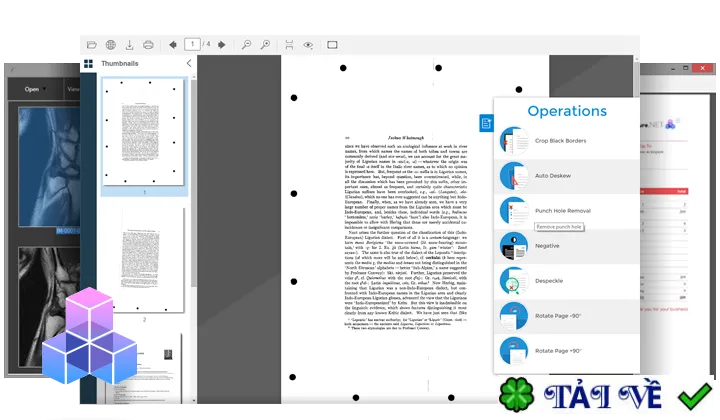Viewport: 720px width, 420px height.
Task: Click the open file folder icon
Action: [x=91, y=45]
